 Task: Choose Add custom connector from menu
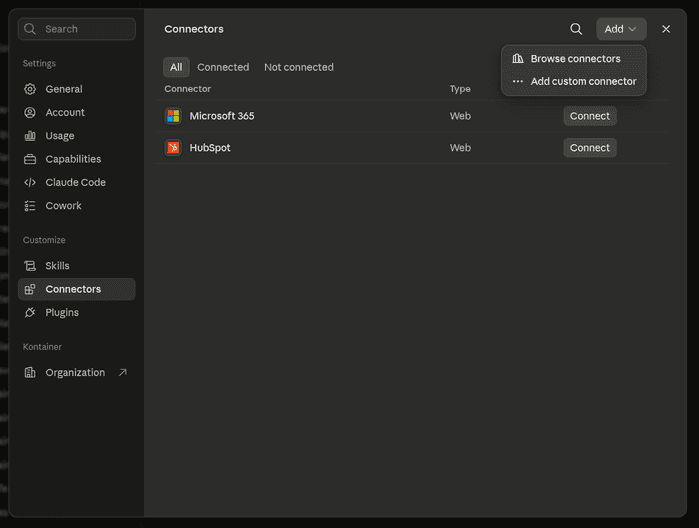point(574,82)
